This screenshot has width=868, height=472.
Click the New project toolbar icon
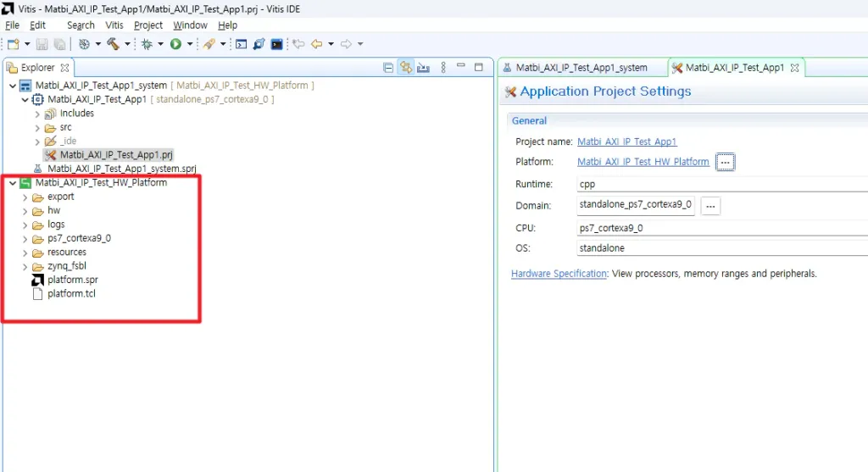click(x=14, y=44)
